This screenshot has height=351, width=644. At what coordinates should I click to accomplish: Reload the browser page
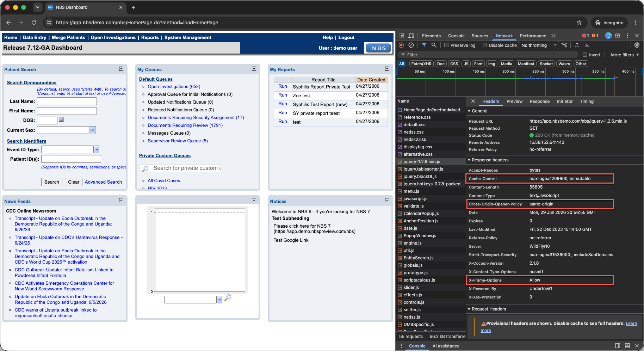pos(34,23)
